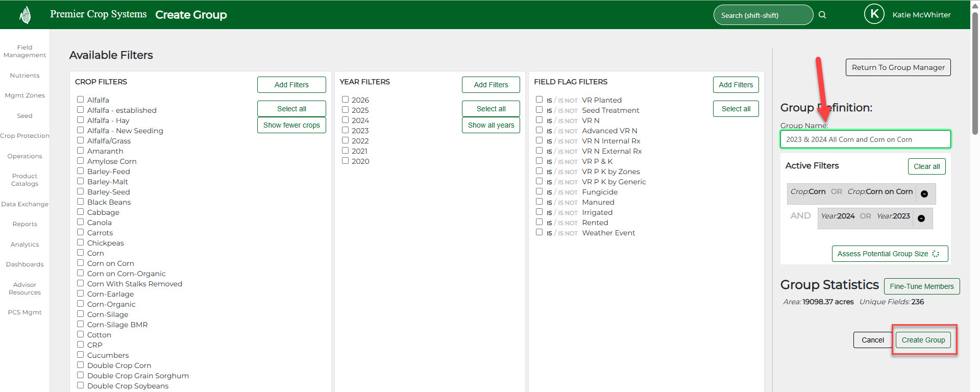
Task: Open Product Catalogs in sidebar
Action: 24,180
